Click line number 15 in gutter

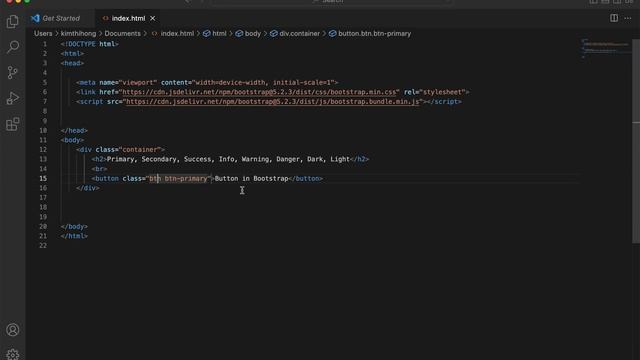coord(43,178)
